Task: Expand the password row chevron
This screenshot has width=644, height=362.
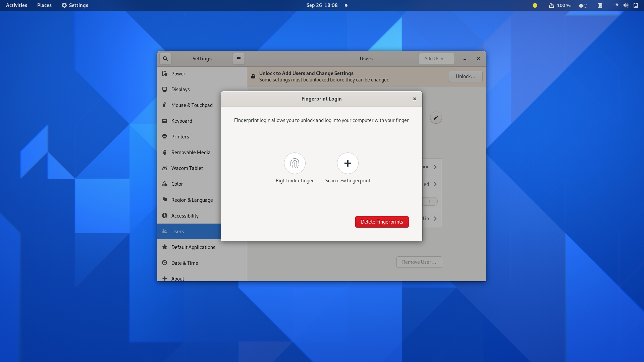Action: 435,167
